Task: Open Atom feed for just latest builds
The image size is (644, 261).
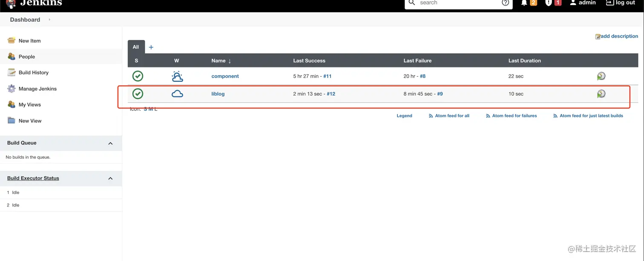Action: tap(591, 116)
